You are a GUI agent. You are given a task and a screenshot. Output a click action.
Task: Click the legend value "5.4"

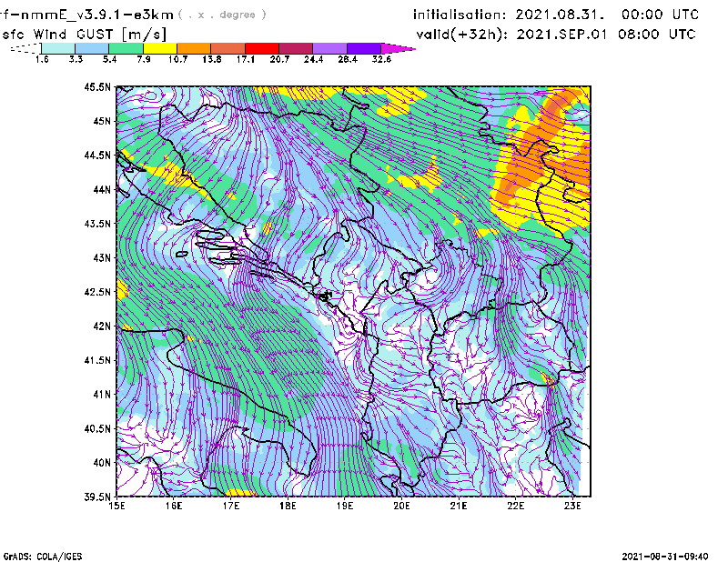tap(109, 59)
